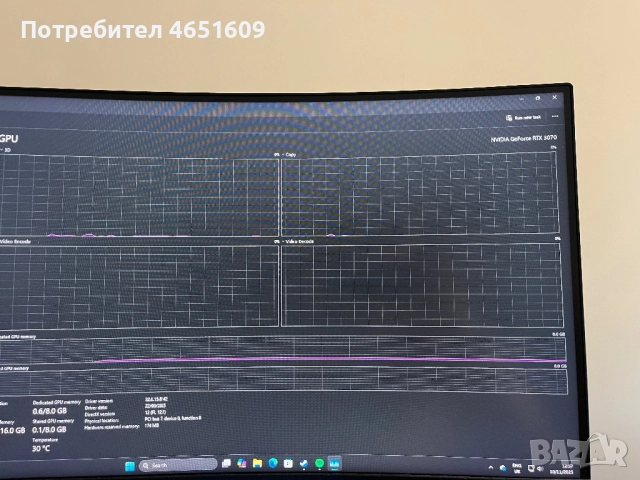The image size is (640, 480).
Task: Select the 16.0 GB memory value
Action: 13,430
